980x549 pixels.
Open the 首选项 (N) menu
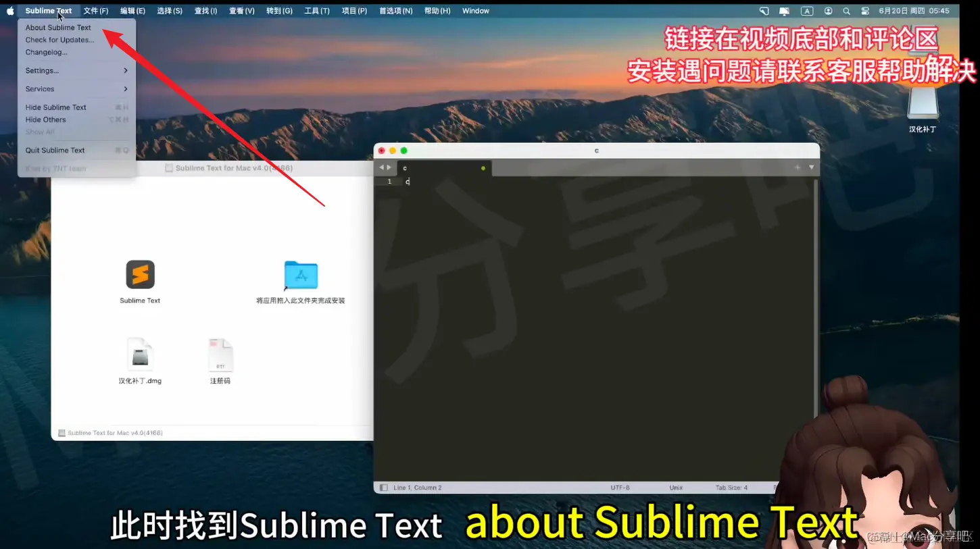tap(395, 11)
